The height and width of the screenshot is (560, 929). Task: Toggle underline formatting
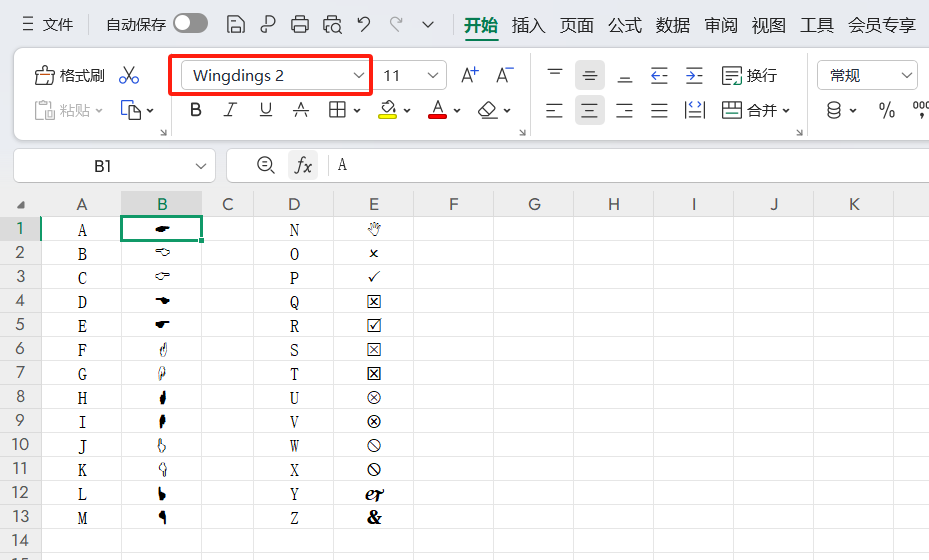point(266,110)
